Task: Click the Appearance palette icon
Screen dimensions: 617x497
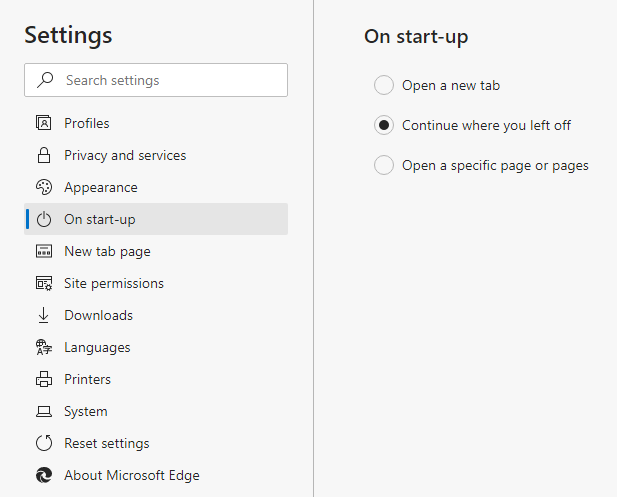Action: (44, 187)
